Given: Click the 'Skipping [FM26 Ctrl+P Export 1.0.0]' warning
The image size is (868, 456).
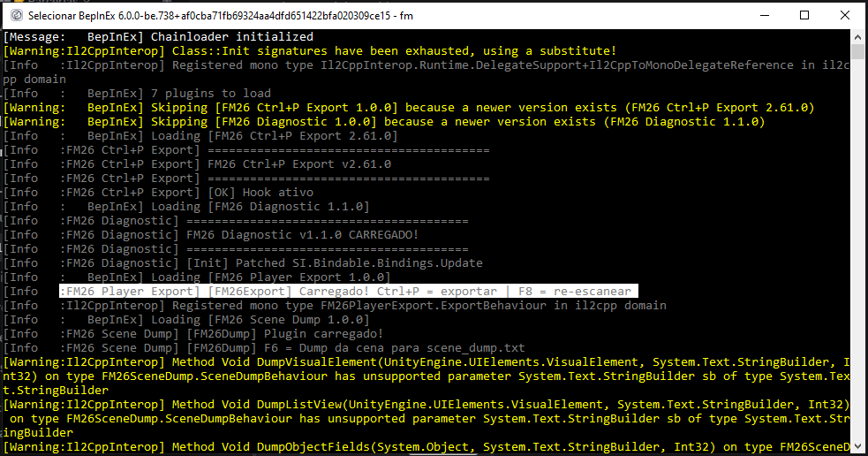Looking at the screenshot, I should (x=409, y=108).
